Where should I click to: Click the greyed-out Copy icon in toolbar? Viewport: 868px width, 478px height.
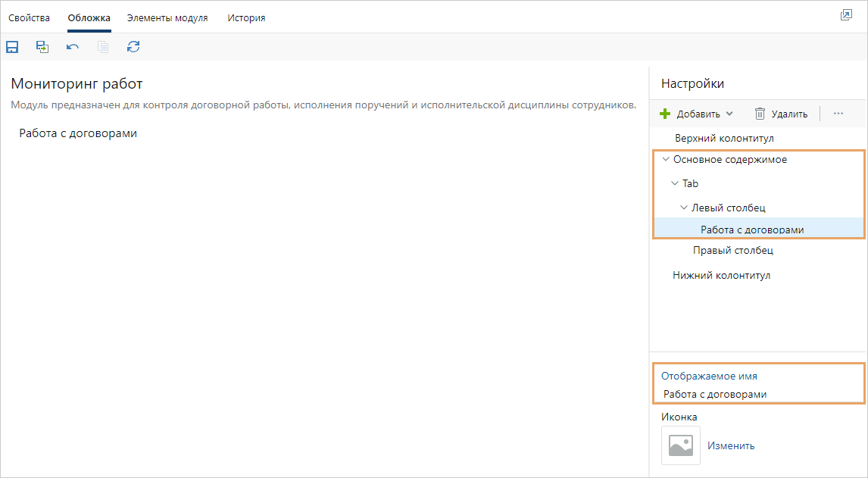(103, 47)
